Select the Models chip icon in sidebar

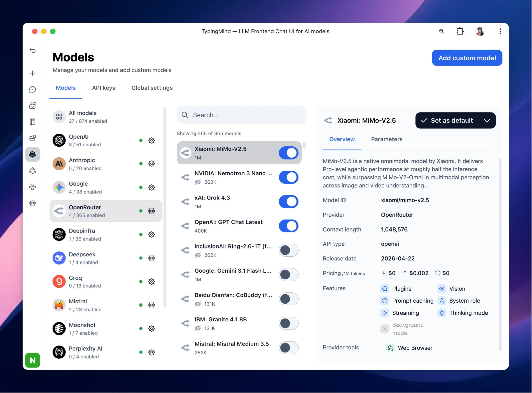(33, 154)
